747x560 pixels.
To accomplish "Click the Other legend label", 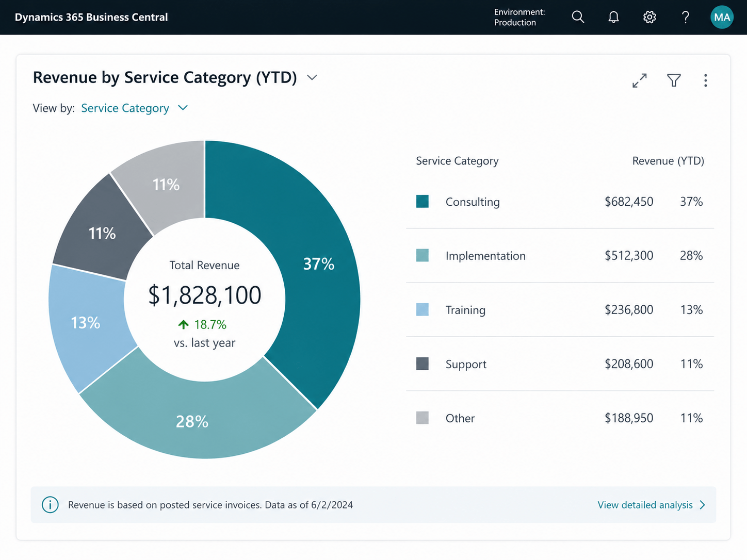I will (x=460, y=418).
